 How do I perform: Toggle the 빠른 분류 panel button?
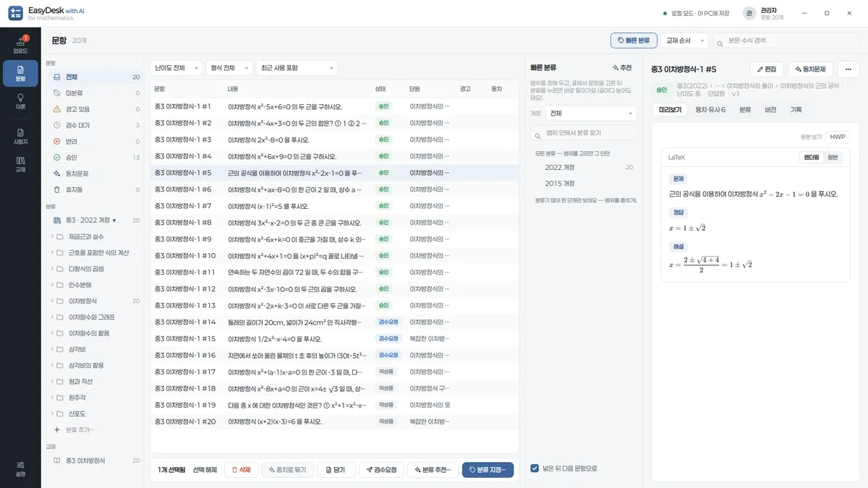(634, 40)
